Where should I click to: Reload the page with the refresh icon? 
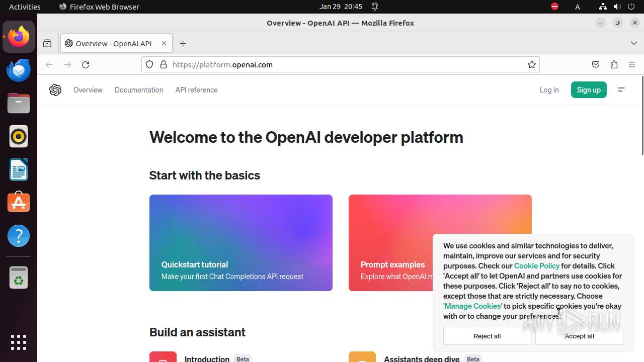pyautogui.click(x=86, y=65)
